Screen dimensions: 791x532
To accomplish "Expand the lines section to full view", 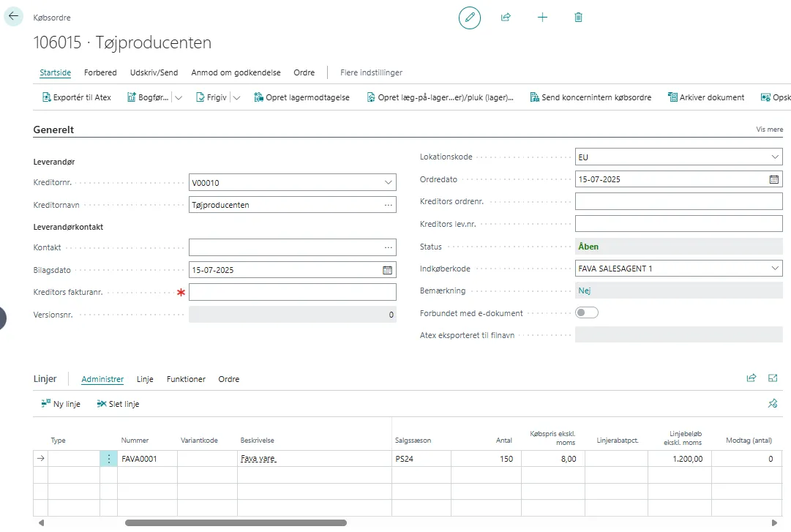I will [773, 378].
